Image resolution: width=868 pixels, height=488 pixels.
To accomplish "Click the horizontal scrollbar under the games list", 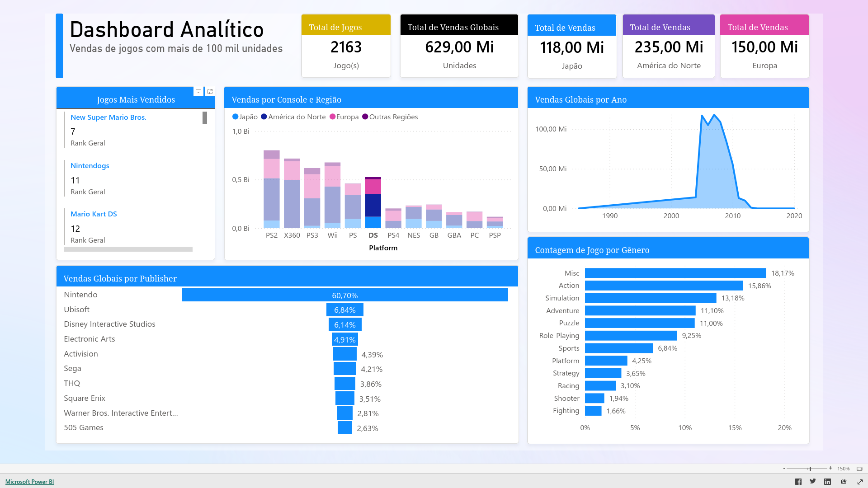I will click(x=128, y=249).
